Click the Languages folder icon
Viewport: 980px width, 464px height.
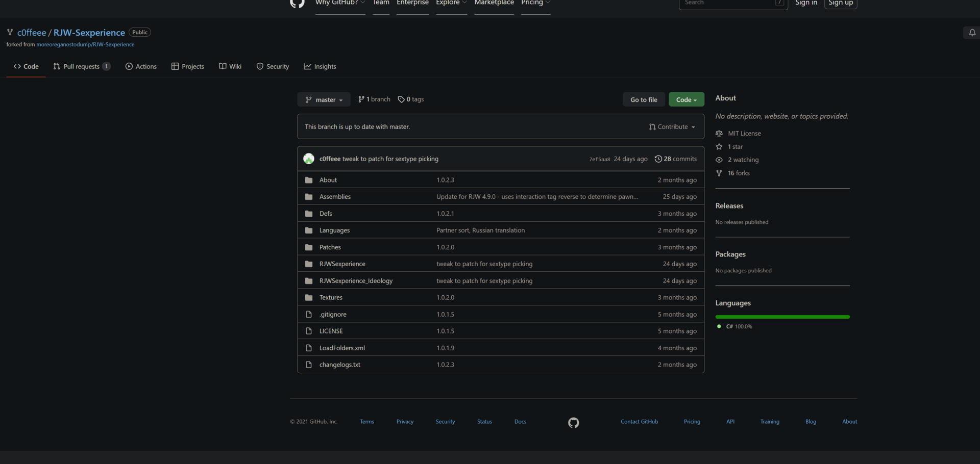click(x=309, y=230)
